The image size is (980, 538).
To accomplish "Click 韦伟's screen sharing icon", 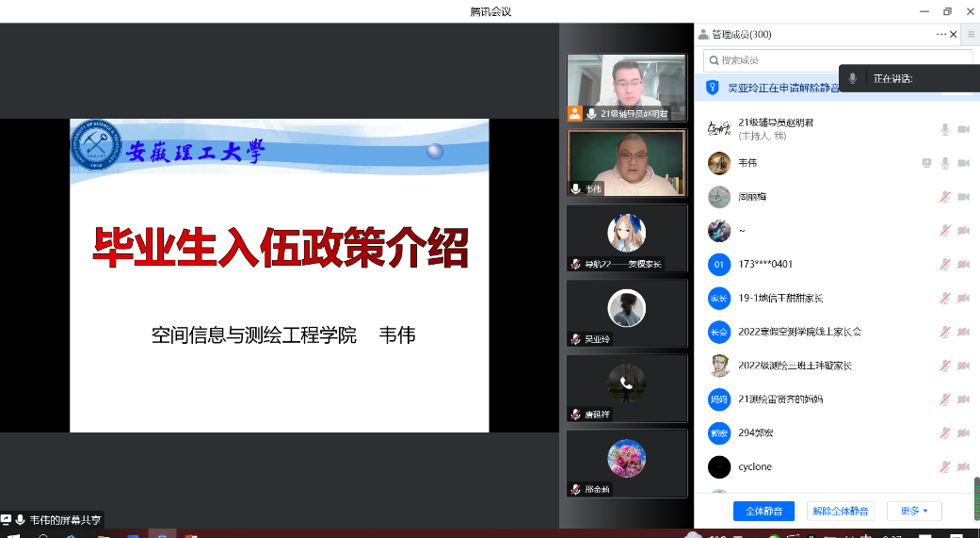I will click(927, 163).
